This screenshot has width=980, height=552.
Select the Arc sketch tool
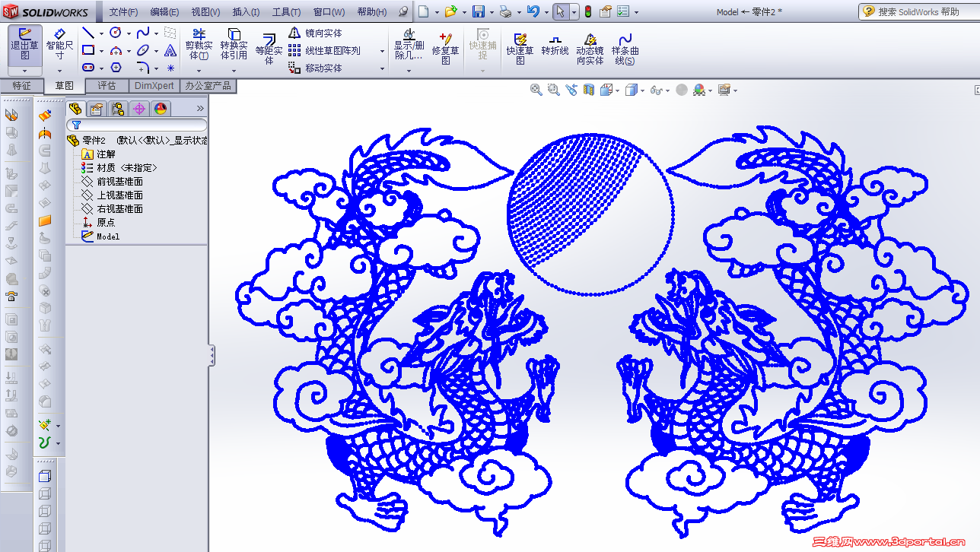(x=116, y=50)
